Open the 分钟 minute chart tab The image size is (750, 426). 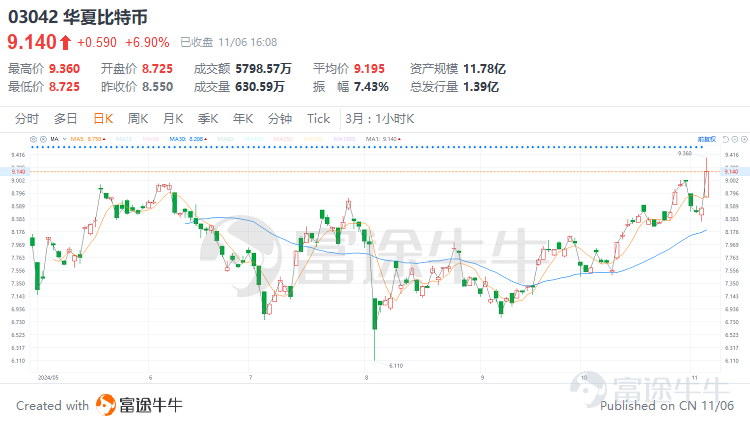pos(280,119)
